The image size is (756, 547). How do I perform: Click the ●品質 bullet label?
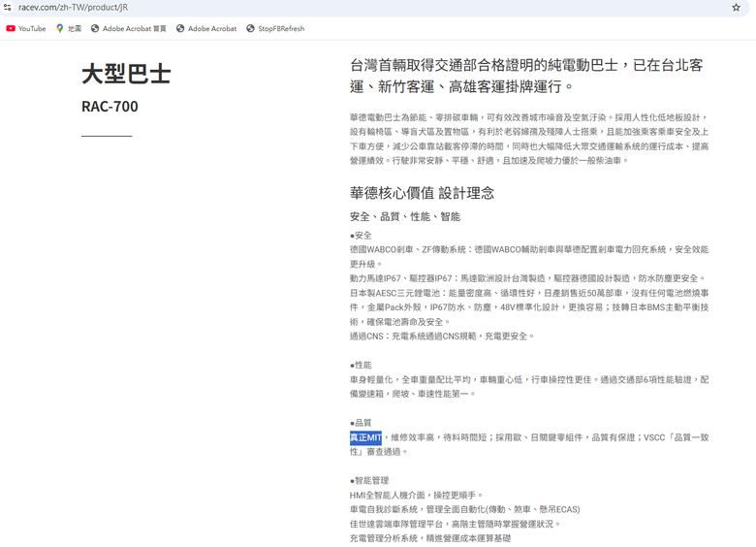361,423
